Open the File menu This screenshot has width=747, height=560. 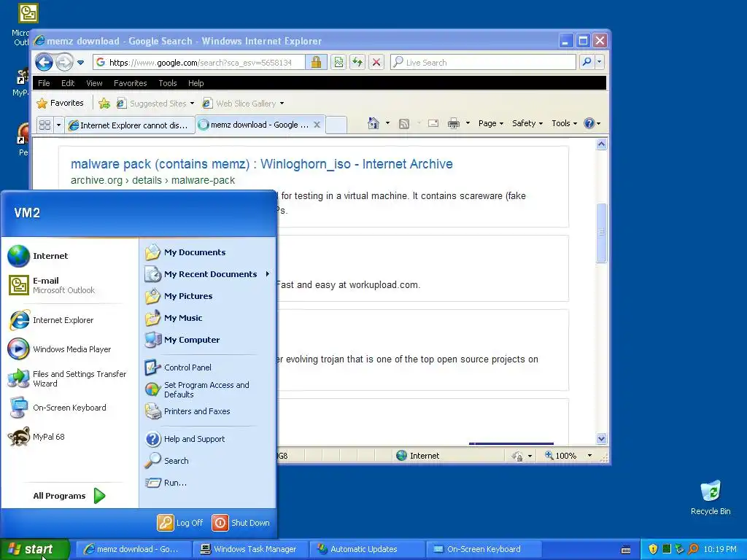pyautogui.click(x=44, y=83)
